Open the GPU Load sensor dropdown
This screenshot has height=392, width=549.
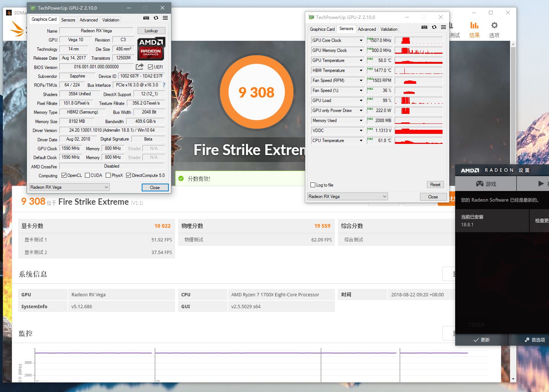[x=361, y=101]
